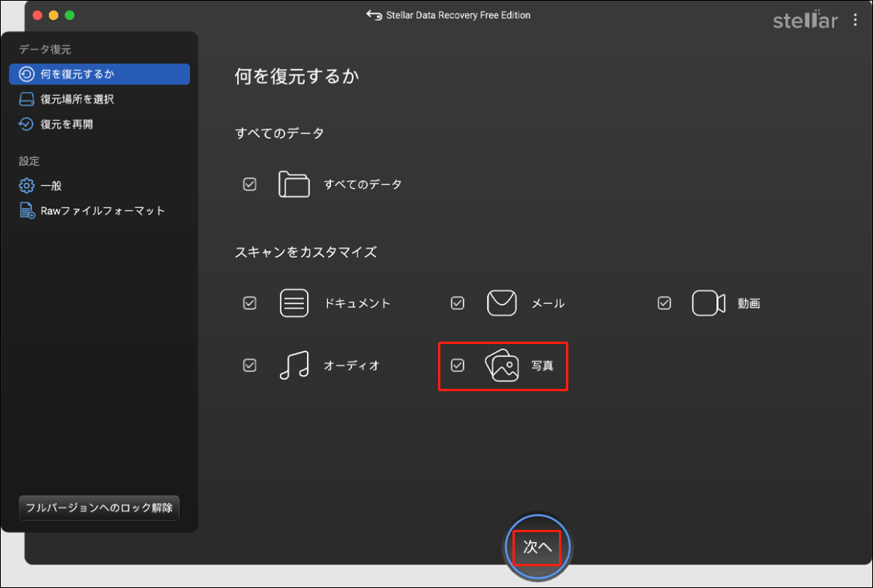This screenshot has height=588, width=873.
Task: Click the Stellar Data Recovery Free Edition title
Action: [458, 15]
